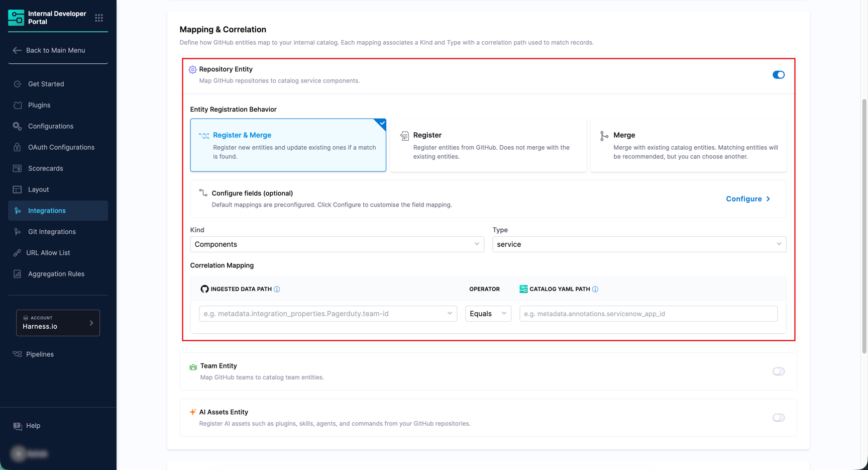Turn on the AI Assets Entity toggle

click(x=778, y=418)
